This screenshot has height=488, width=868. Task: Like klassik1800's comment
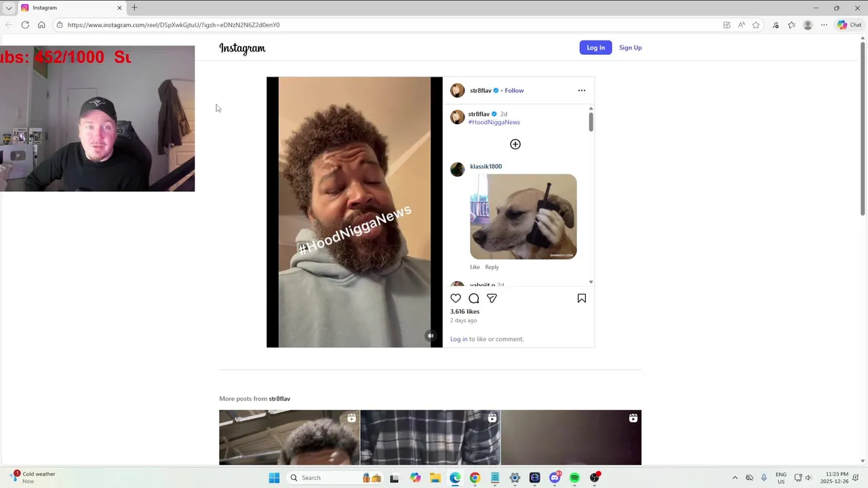[475, 267]
